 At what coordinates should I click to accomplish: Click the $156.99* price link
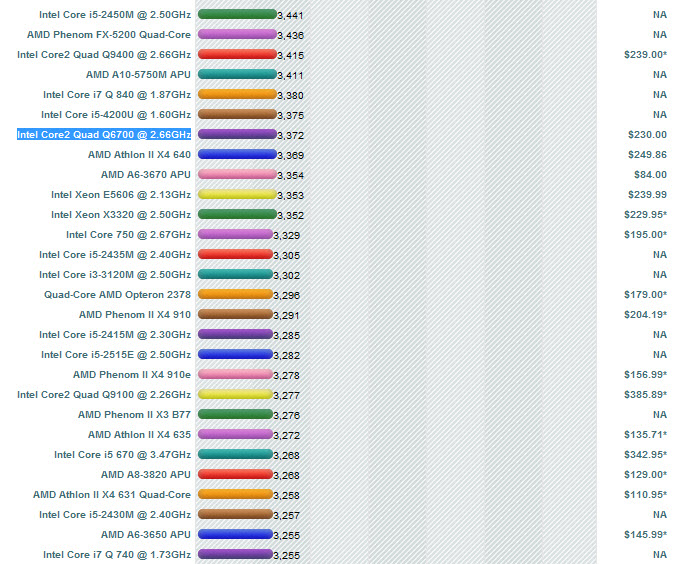pos(645,375)
